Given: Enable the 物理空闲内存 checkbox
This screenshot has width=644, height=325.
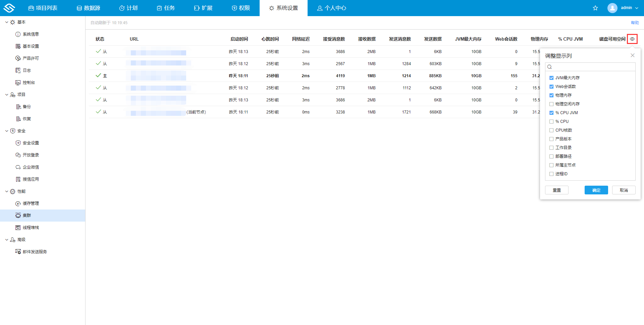Looking at the screenshot, I should click(551, 104).
